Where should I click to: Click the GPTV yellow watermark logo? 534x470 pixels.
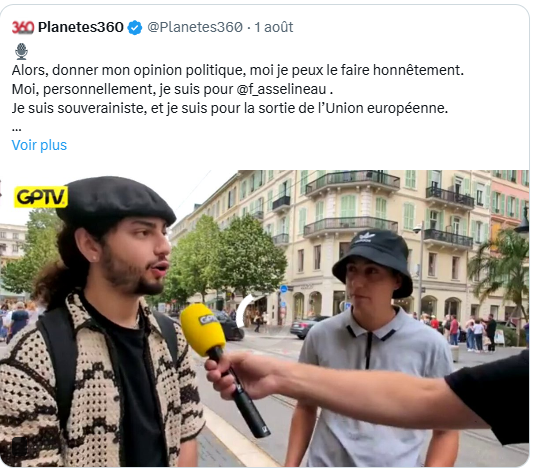click(x=41, y=197)
